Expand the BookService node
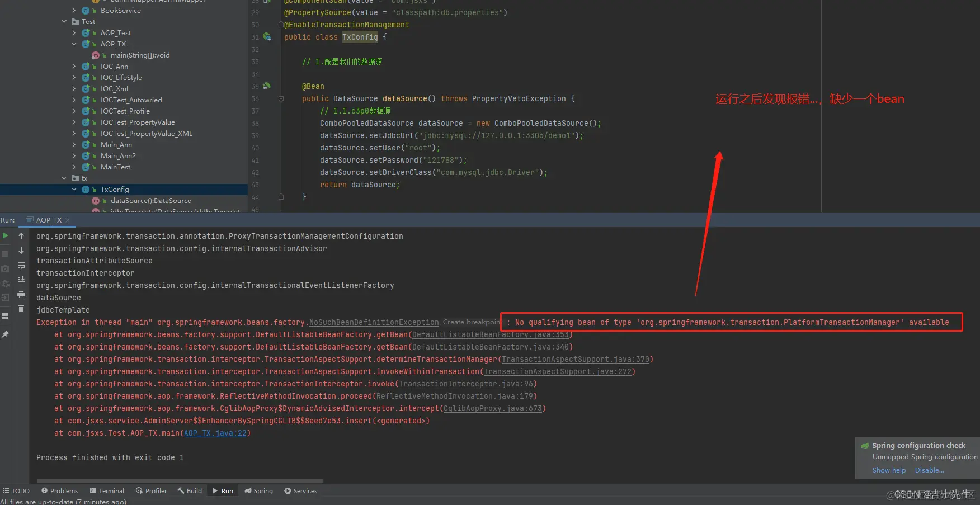 (74, 11)
